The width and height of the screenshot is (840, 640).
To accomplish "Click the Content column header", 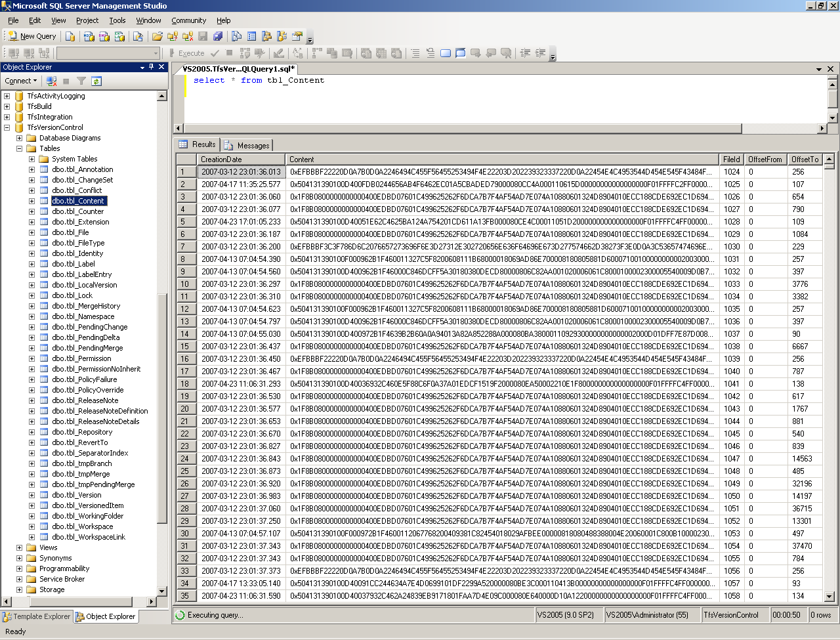I will point(503,160).
